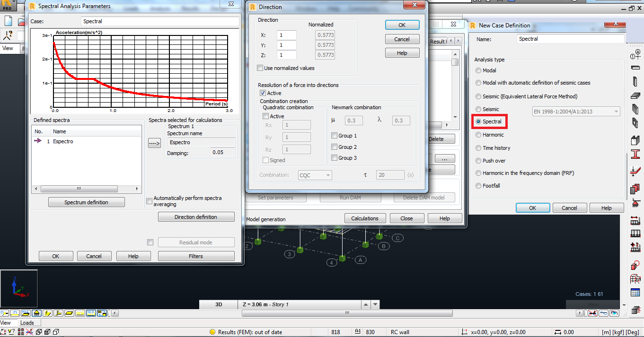The height and width of the screenshot is (337, 644).
Task: Open the story selector dropdown
Action: (x=374, y=304)
